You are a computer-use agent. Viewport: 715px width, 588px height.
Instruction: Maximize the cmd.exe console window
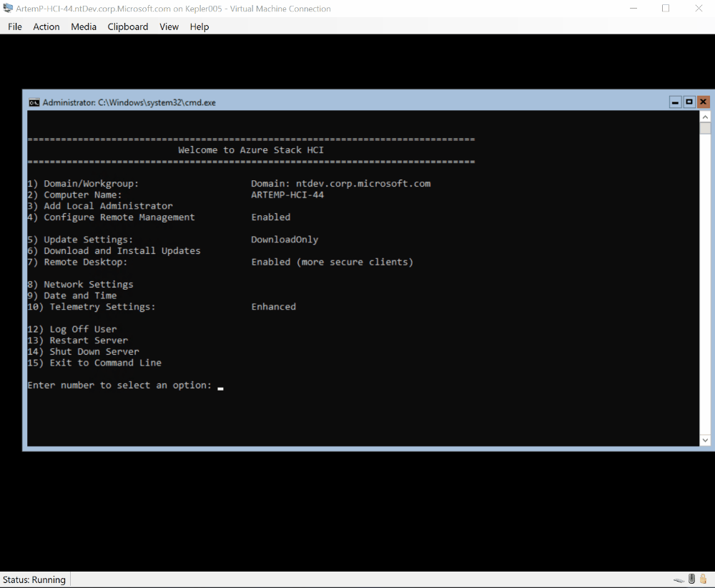[689, 102]
